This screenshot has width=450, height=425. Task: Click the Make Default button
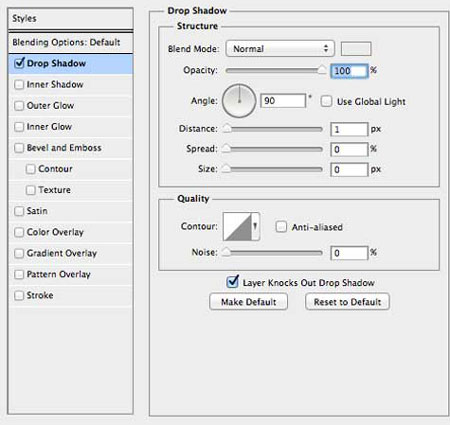[248, 302]
